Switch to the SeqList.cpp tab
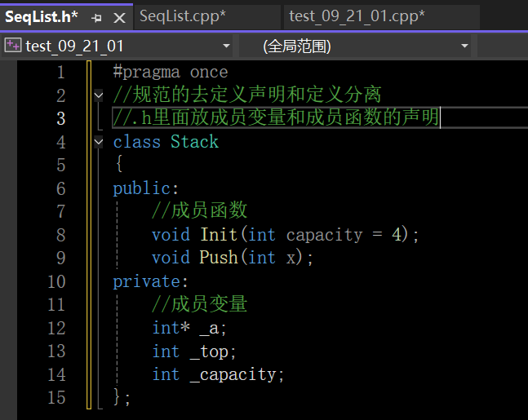528x420 pixels. point(182,16)
